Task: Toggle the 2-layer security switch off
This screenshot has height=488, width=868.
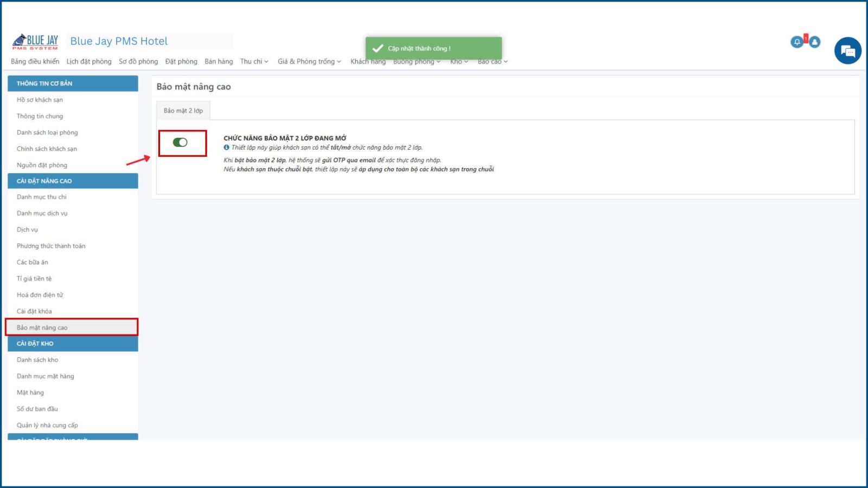Action: (180, 143)
